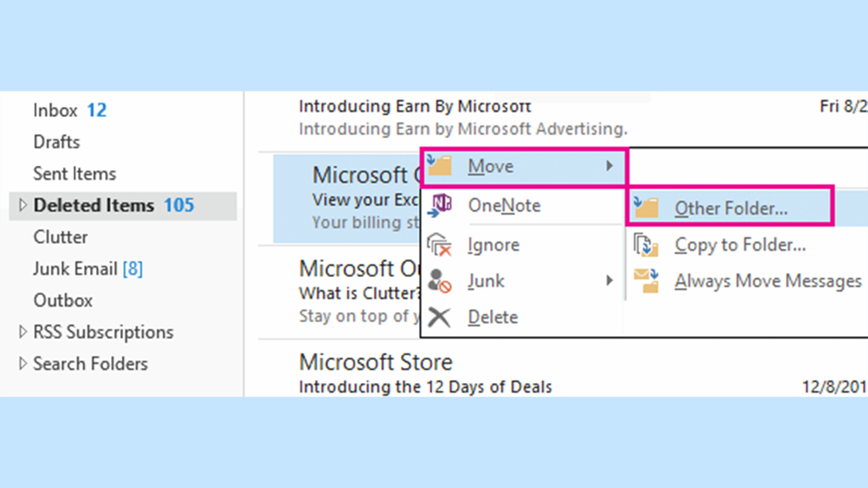Choose Delete from the context menu
The width and height of the screenshot is (868, 488).
(492, 317)
